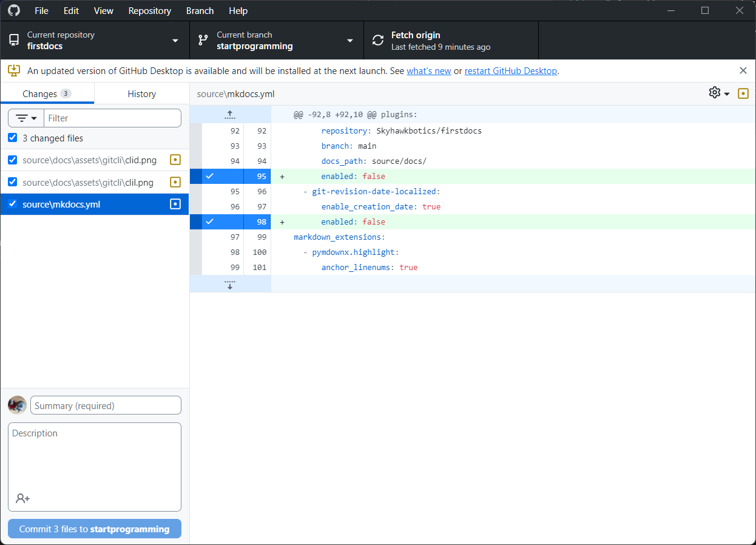Open the Branch menu
The image size is (756, 545).
pos(200,10)
